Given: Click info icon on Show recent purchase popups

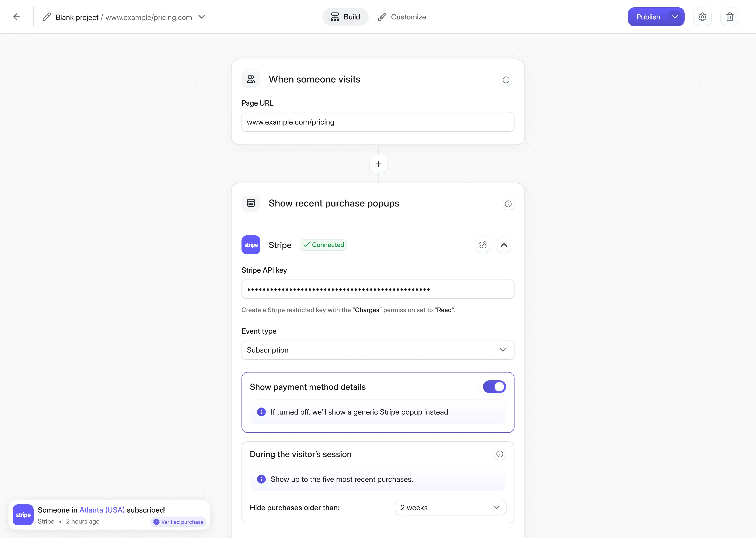Looking at the screenshot, I should [x=508, y=204].
